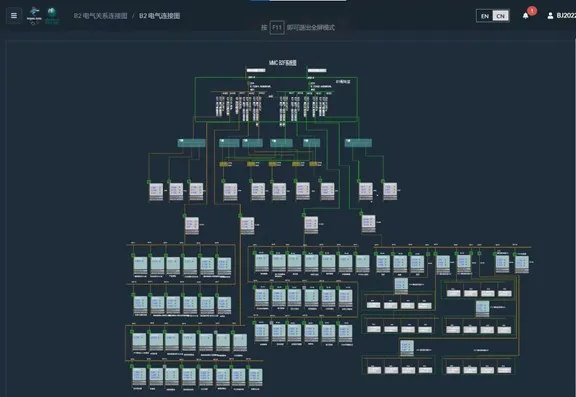576x397 pixels.
Task: Click the leftmost yellow breaker box
Action: (223, 164)
